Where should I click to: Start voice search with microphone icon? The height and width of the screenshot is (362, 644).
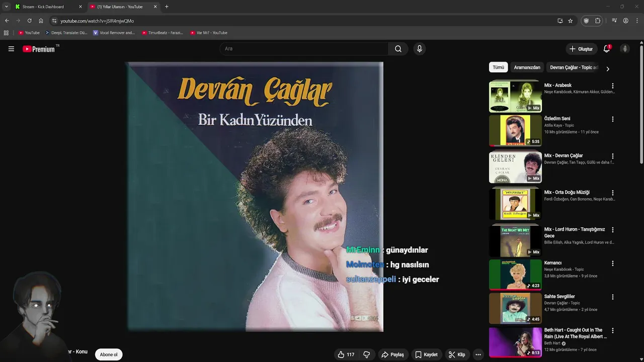[420, 49]
